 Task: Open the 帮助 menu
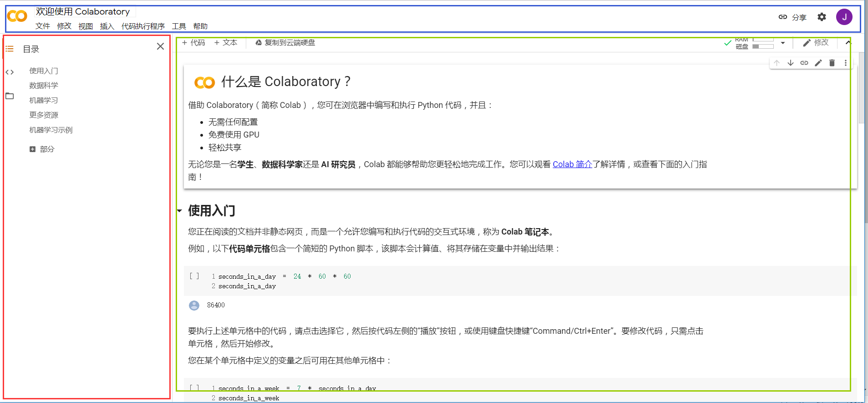(200, 26)
